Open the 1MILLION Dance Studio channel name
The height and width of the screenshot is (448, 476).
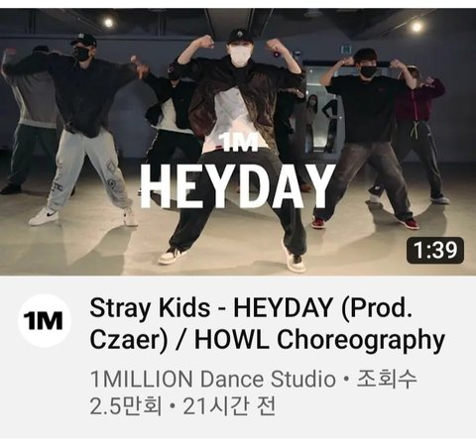coord(213,379)
